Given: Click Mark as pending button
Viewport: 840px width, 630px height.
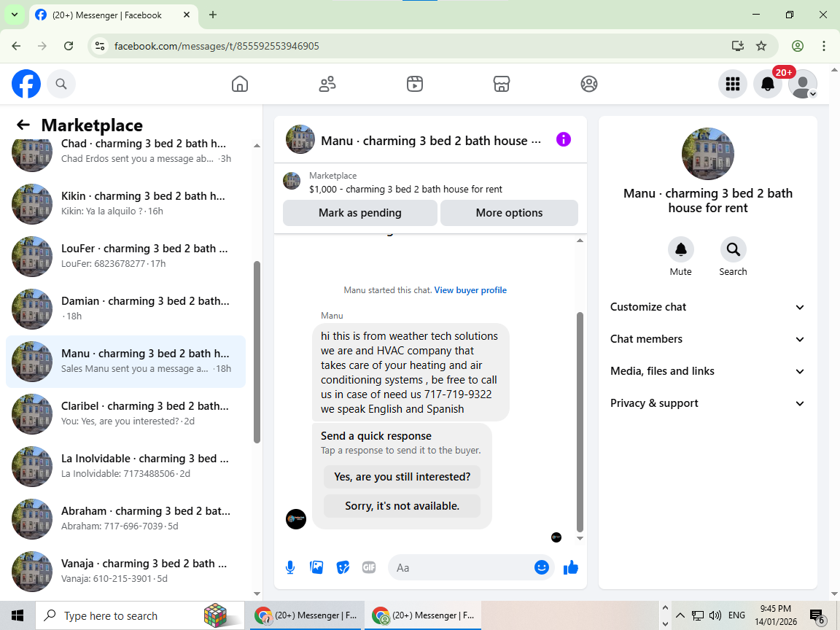Looking at the screenshot, I should coord(360,213).
